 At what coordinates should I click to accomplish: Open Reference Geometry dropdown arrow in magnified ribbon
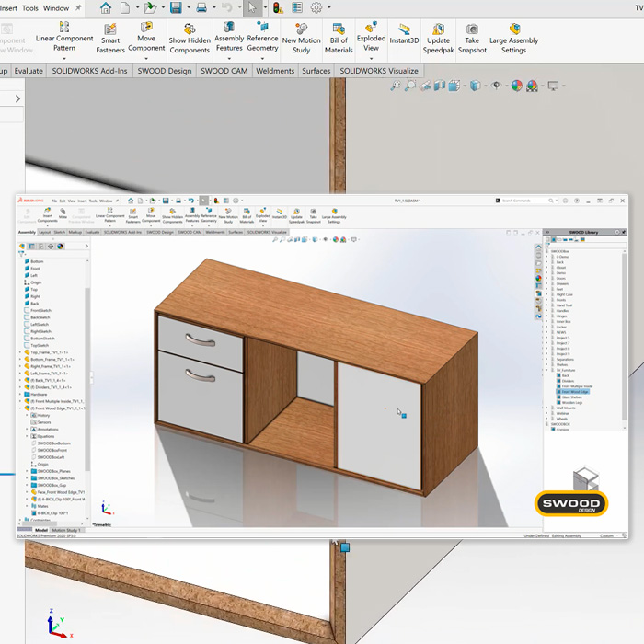pyautogui.click(x=262, y=58)
